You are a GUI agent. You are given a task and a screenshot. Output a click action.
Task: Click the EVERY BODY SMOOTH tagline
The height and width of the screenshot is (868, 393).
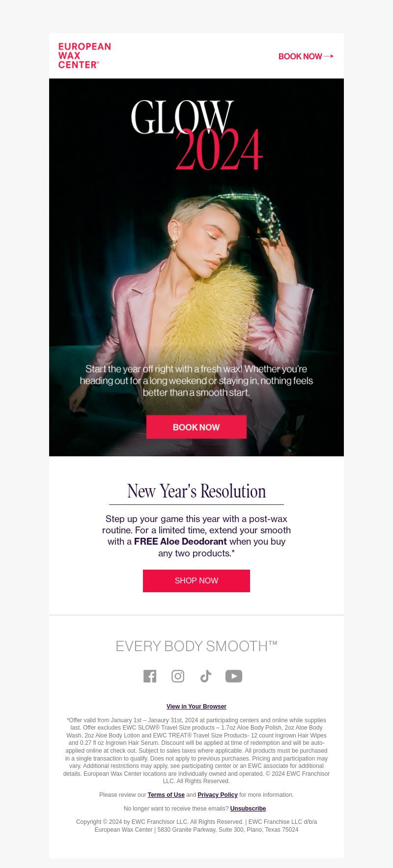coord(196,646)
